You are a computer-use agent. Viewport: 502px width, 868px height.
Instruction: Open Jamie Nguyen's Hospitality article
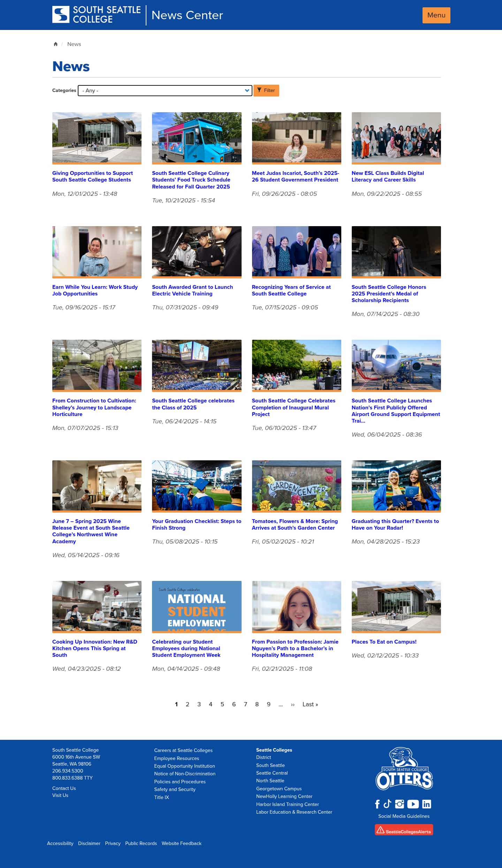pyautogui.click(x=295, y=648)
